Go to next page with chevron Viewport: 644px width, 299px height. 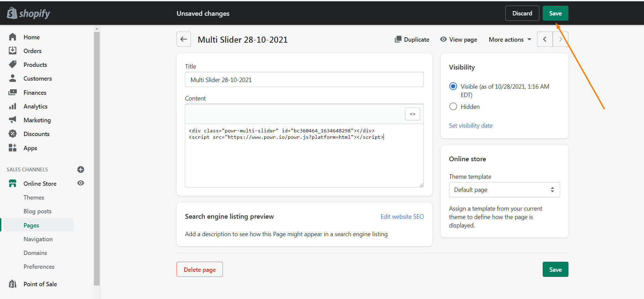(x=560, y=39)
